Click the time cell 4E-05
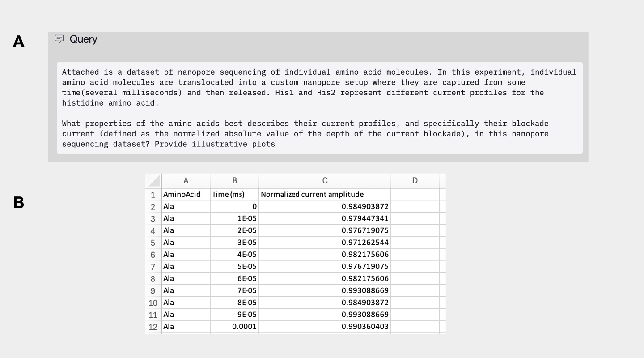644x358 pixels. [235, 255]
